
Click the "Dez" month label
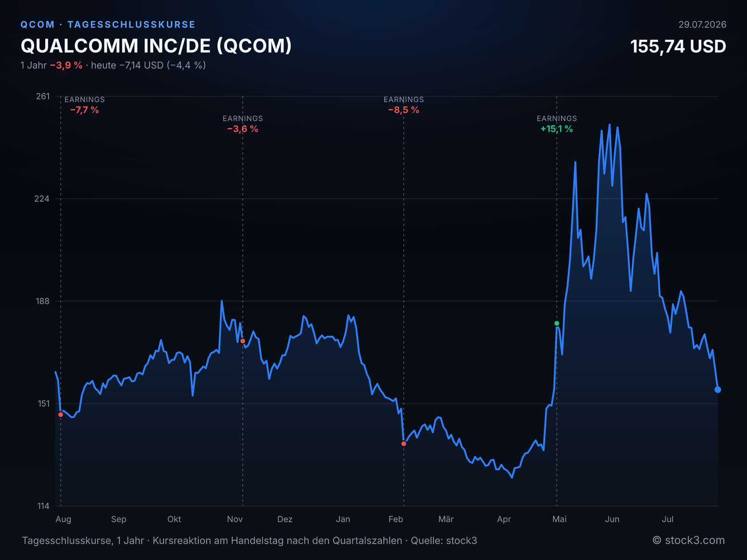pos(285,519)
